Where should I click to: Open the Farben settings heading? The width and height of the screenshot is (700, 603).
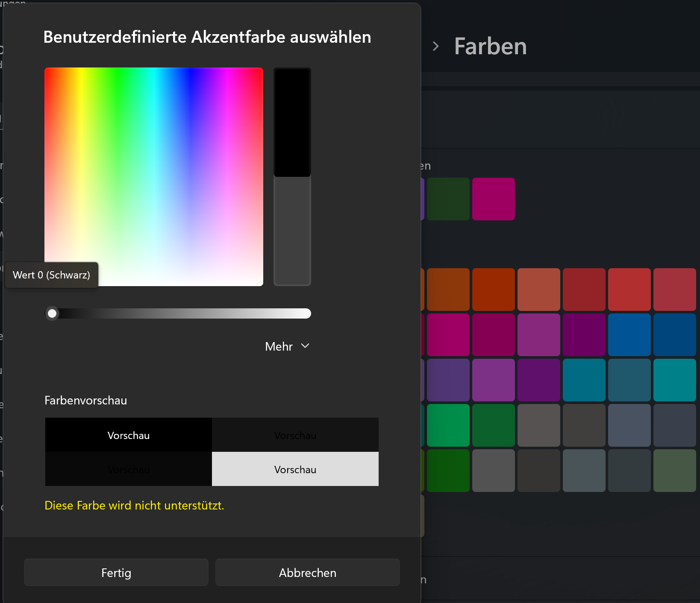[x=490, y=46]
